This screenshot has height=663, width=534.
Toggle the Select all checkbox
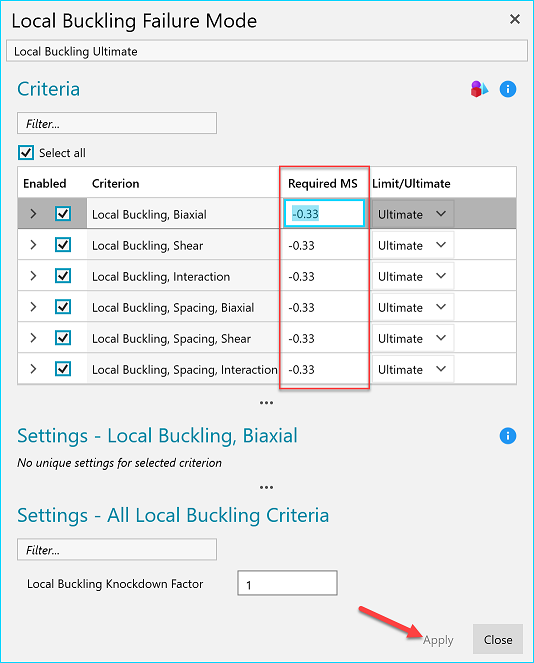[x=26, y=153]
